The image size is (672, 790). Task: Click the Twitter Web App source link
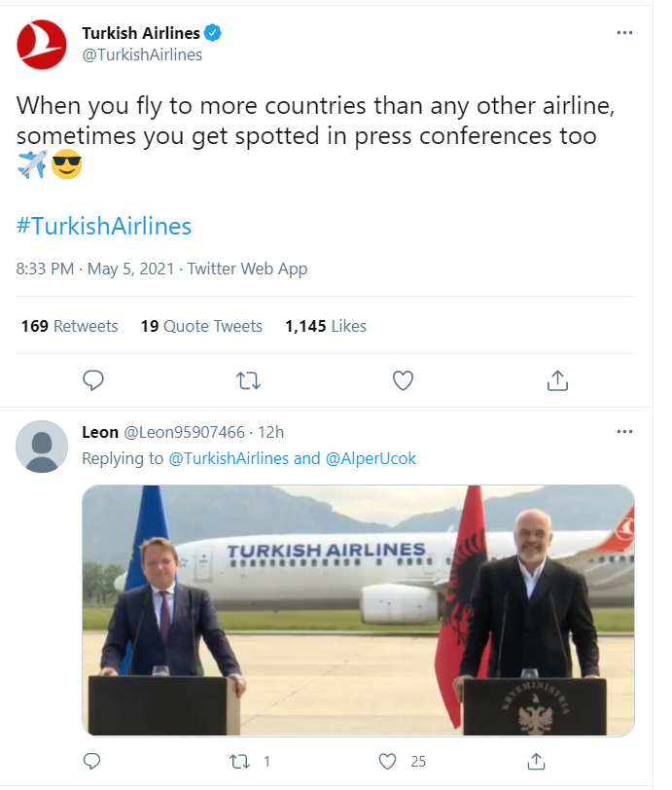point(247,269)
